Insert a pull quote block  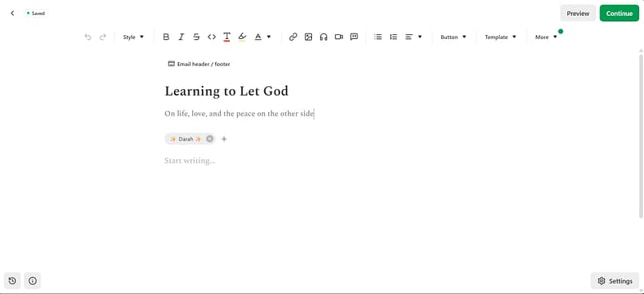coord(354,37)
